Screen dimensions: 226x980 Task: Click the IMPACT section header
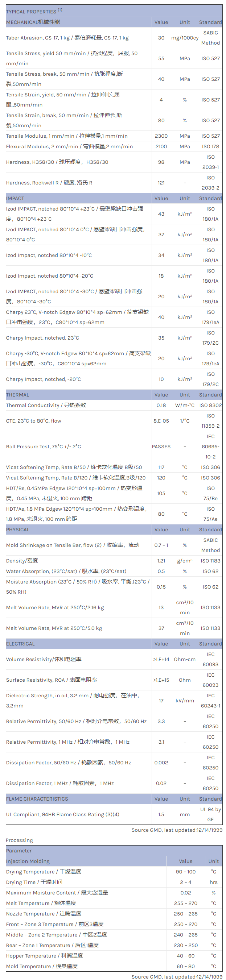point(15,198)
